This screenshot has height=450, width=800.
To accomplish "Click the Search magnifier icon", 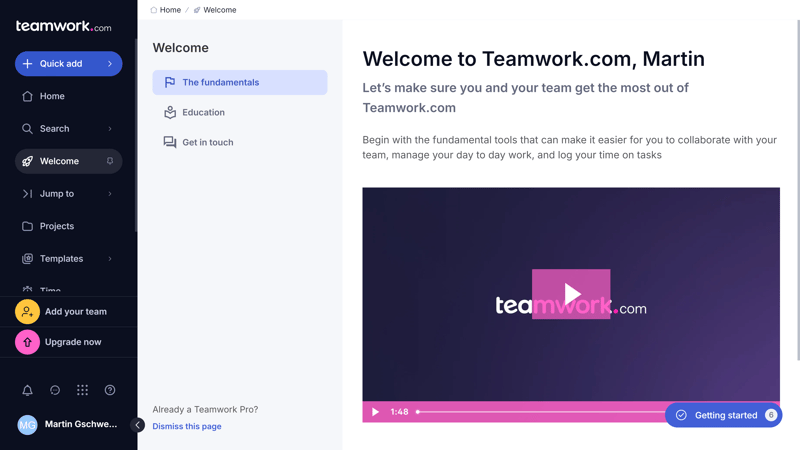I will coord(28,129).
